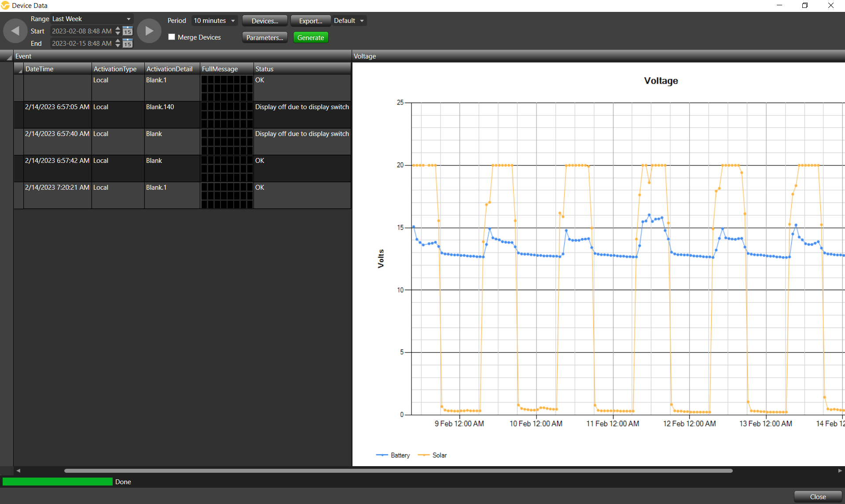Select the Voltage panel header
The height and width of the screenshot is (504, 845).
tap(599, 56)
